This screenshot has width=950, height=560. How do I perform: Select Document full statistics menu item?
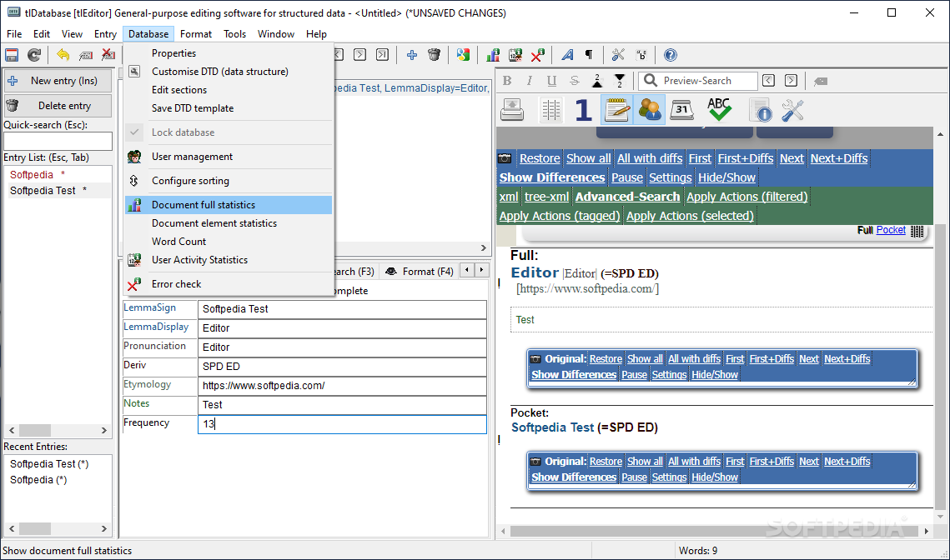pyautogui.click(x=229, y=205)
